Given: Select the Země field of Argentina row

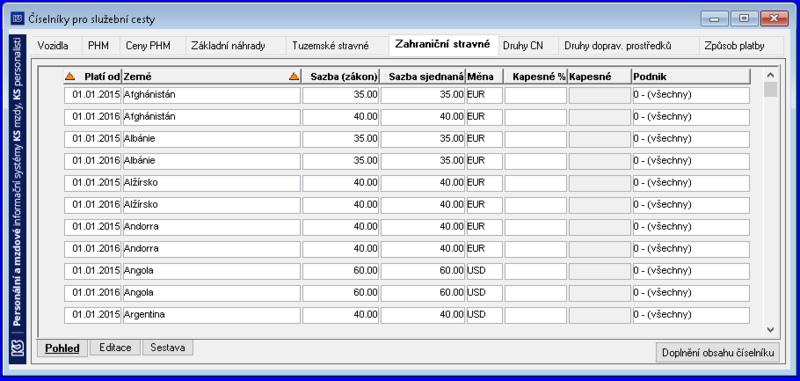Looking at the screenshot, I should (x=211, y=315).
